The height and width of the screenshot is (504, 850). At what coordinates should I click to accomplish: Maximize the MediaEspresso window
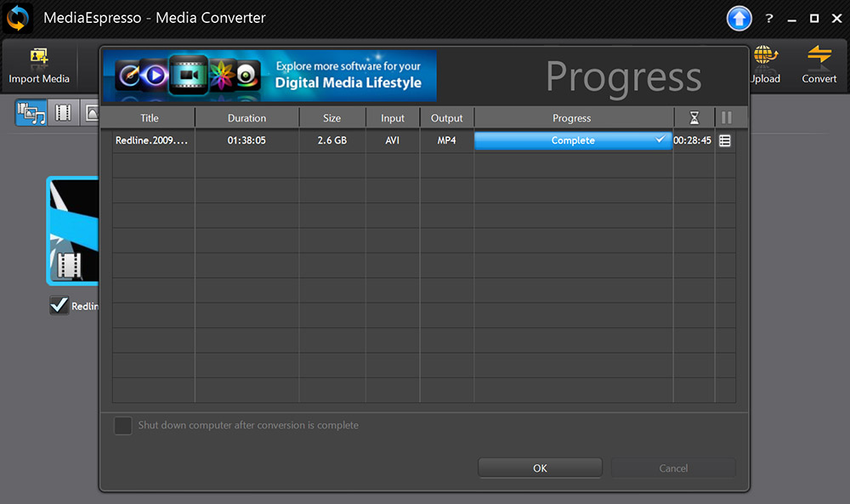tap(814, 19)
